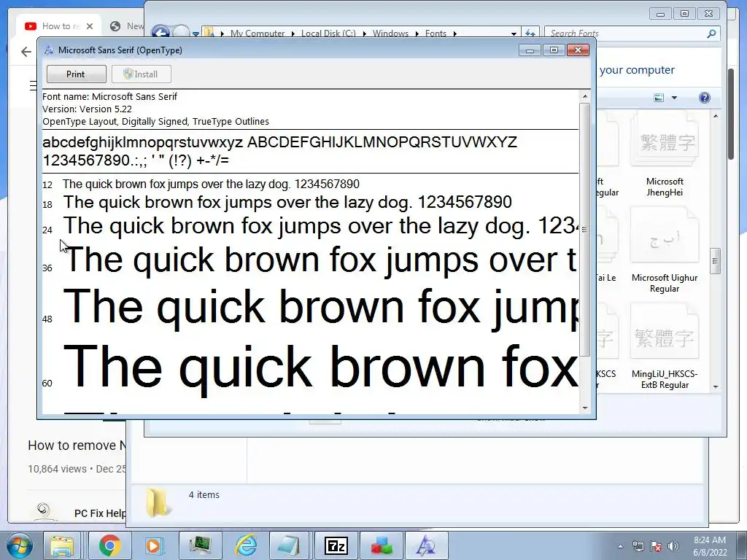Maximize the Fonts explorer window
This screenshot has width=747, height=560.
684,14
